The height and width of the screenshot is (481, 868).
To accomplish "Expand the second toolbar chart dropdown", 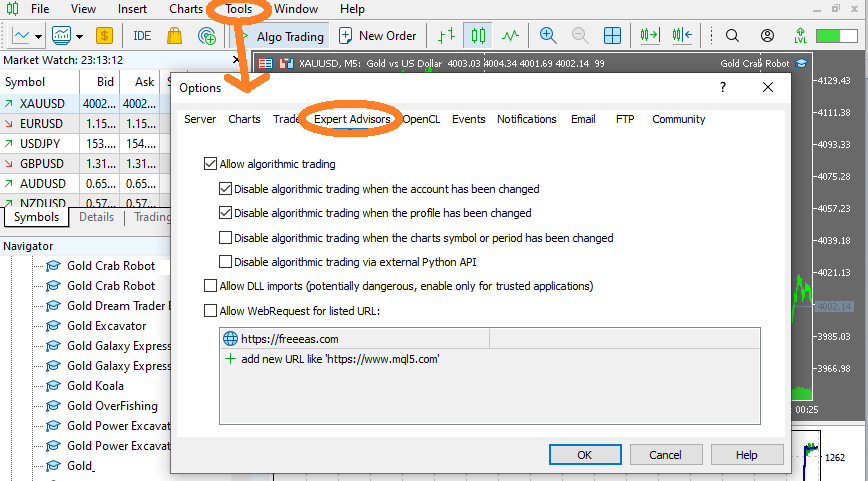I will coord(77,36).
